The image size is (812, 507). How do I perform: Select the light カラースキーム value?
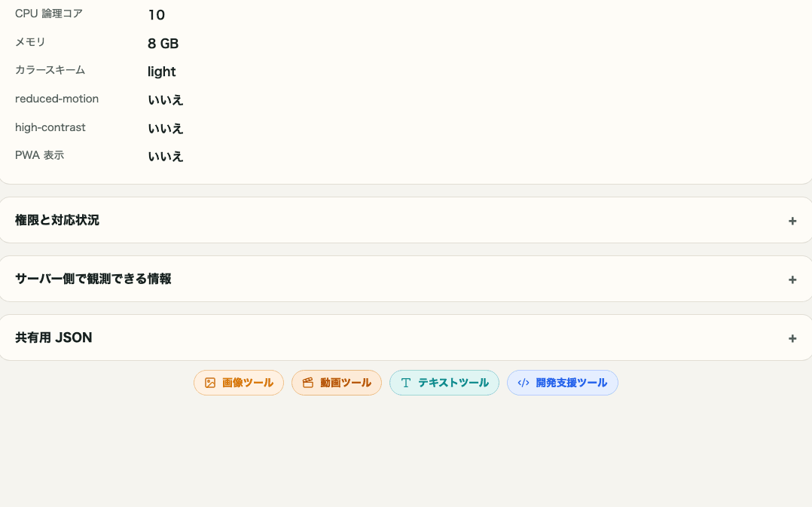(x=161, y=72)
